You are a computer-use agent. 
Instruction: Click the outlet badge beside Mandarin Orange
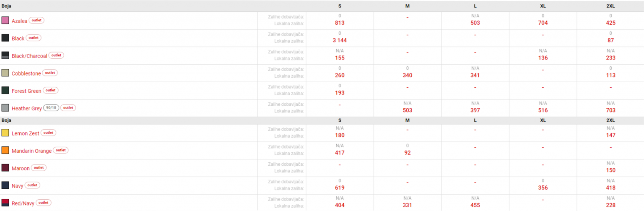61,150
